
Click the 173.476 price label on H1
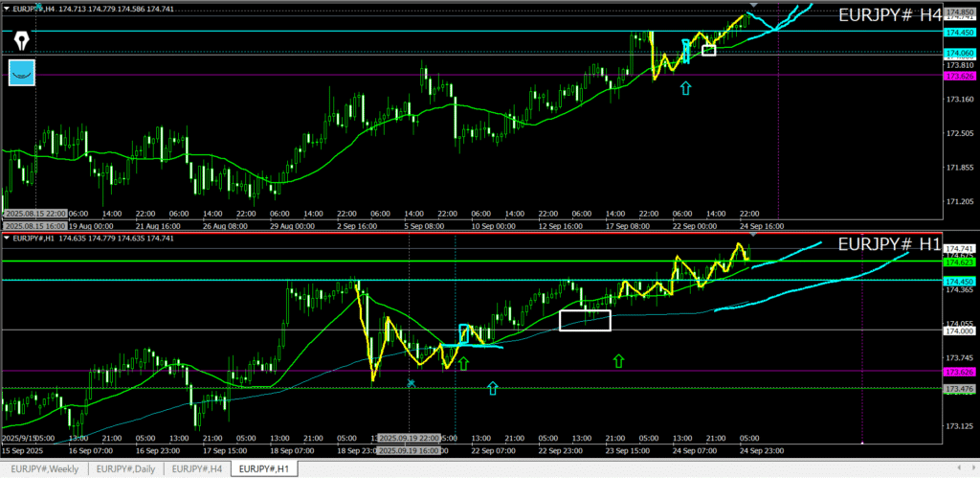[959, 389]
